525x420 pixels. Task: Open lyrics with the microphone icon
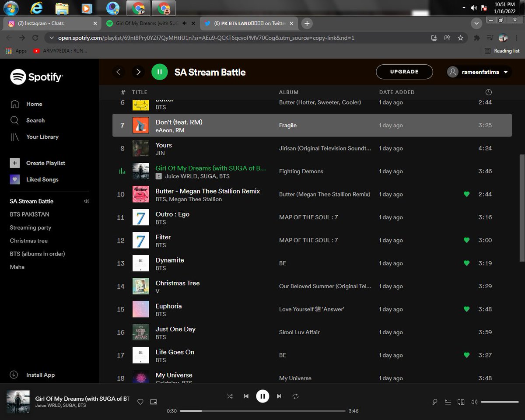[435, 402]
